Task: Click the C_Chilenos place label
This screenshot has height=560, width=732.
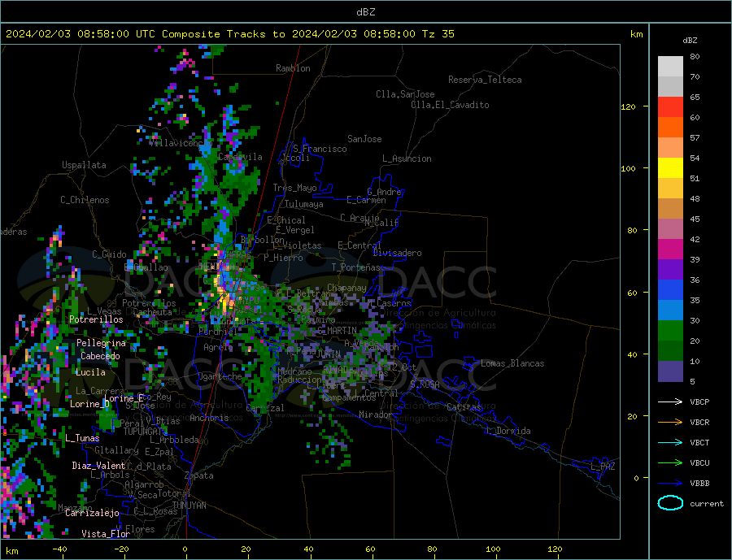Action: [x=85, y=200]
